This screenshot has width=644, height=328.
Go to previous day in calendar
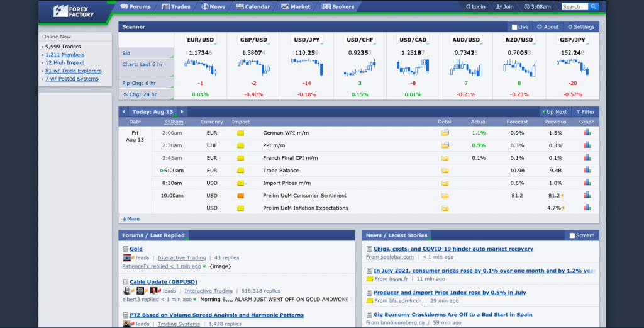[x=124, y=112]
